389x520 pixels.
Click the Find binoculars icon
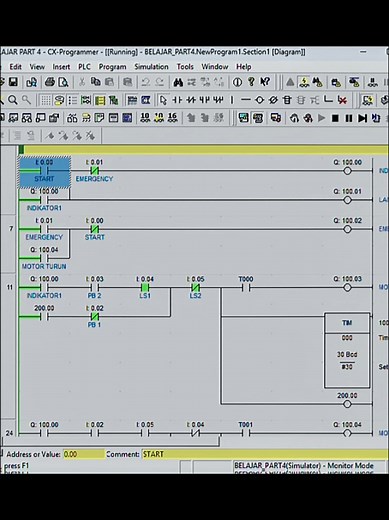pos(178,82)
